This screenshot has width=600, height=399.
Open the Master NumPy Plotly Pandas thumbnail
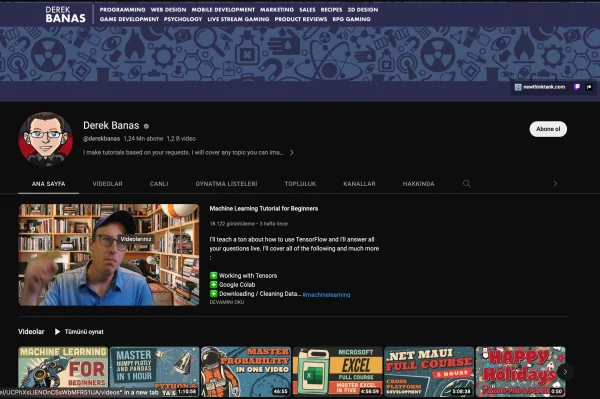[155, 371]
